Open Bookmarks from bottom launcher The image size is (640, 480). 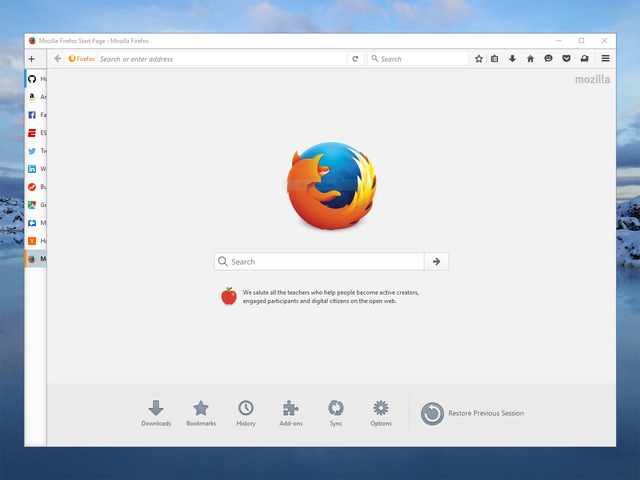(201, 412)
